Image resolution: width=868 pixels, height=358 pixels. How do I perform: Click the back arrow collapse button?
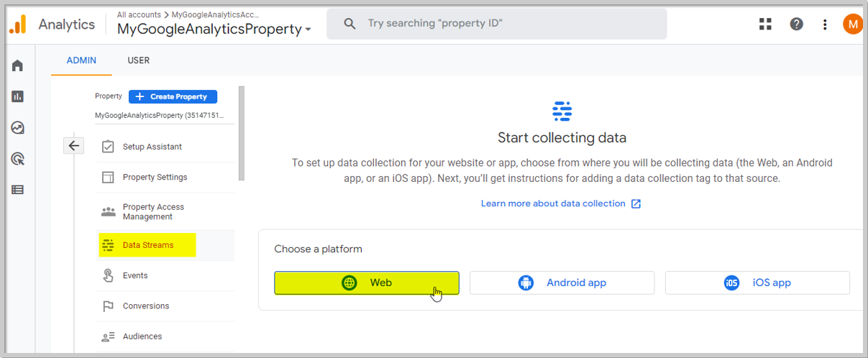pyautogui.click(x=74, y=146)
